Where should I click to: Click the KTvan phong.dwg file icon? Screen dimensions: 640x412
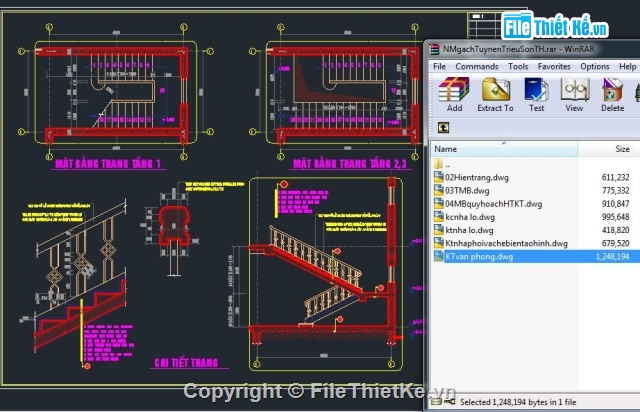click(x=438, y=256)
